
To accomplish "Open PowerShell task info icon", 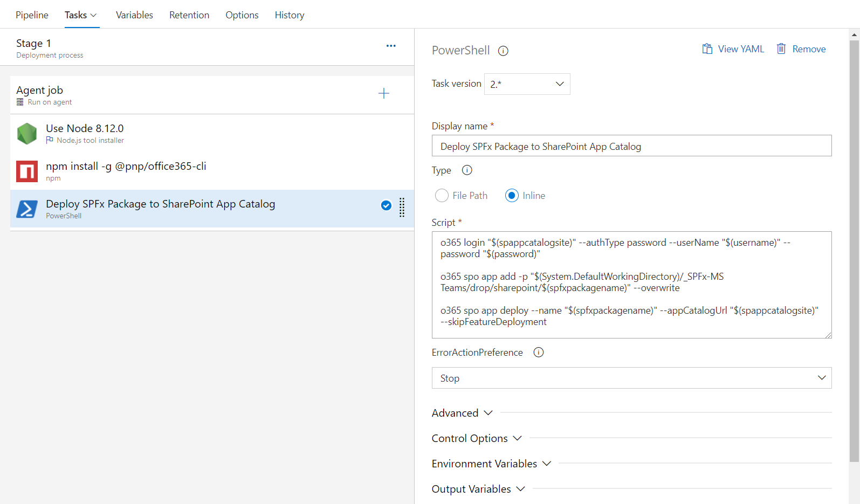I will click(x=503, y=51).
